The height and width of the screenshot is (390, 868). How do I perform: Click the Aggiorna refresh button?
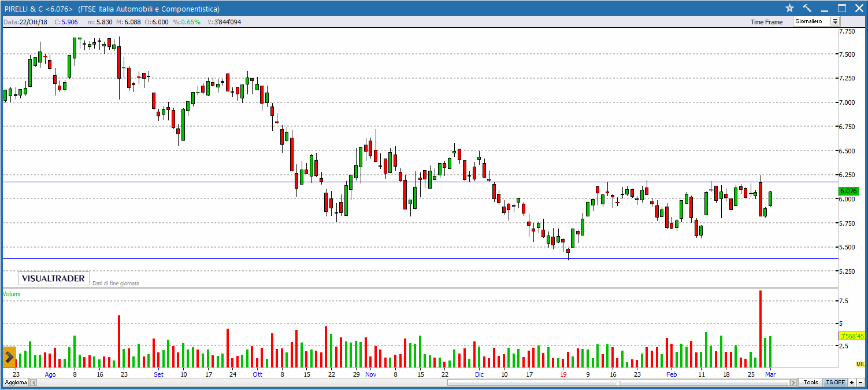[x=16, y=383]
